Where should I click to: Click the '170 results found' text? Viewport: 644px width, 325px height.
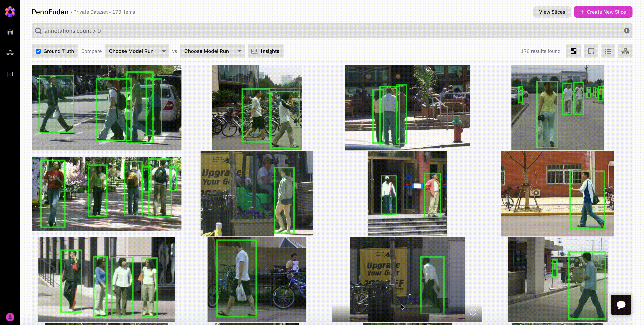(x=540, y=51)
